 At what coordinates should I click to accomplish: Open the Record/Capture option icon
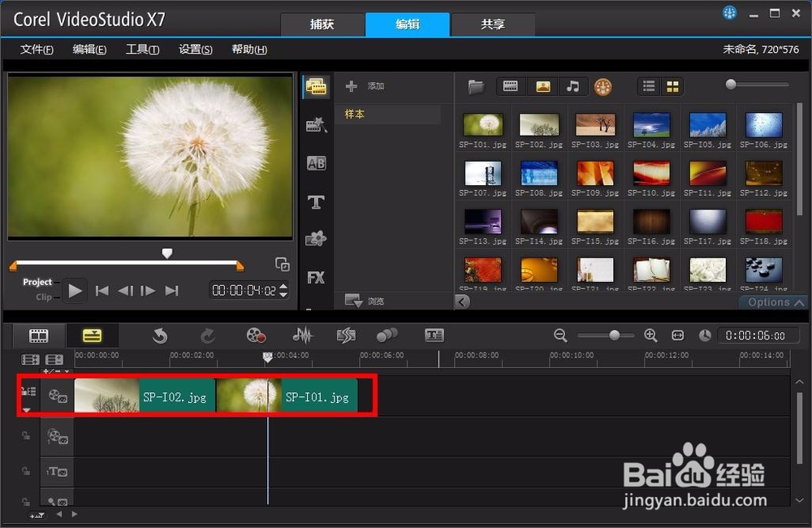(x=256, y=335)
